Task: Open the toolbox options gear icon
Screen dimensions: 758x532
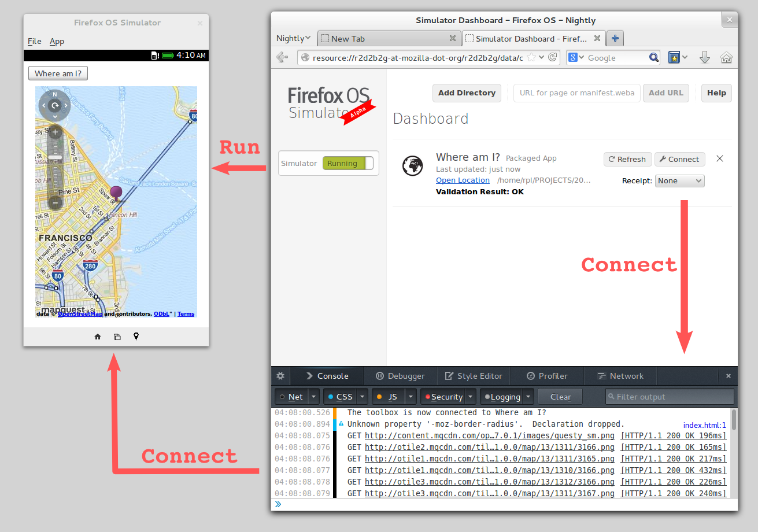Action: pyautogui.click(x=280, y=376)
